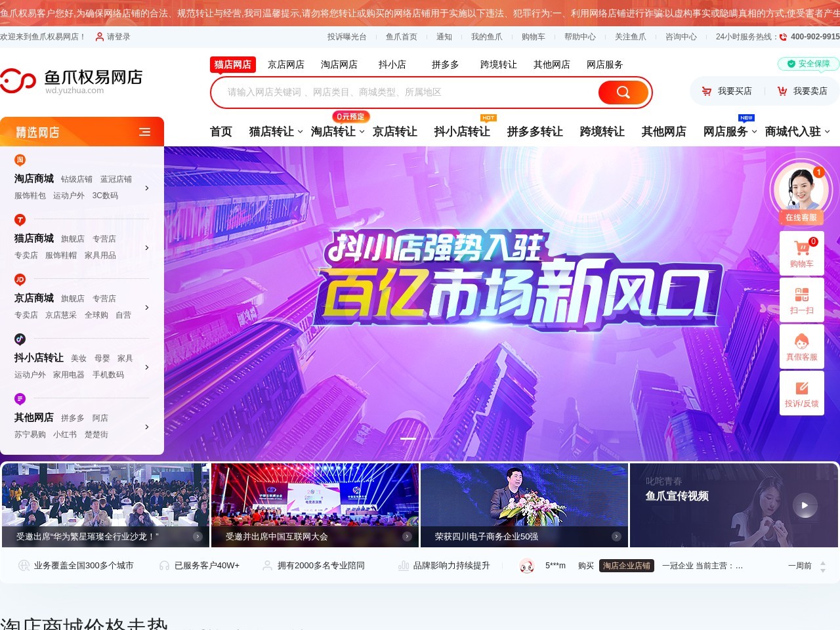The image size is (840, 630).
Task: Click the ticker up/down arrows
Action: (823, 566)
